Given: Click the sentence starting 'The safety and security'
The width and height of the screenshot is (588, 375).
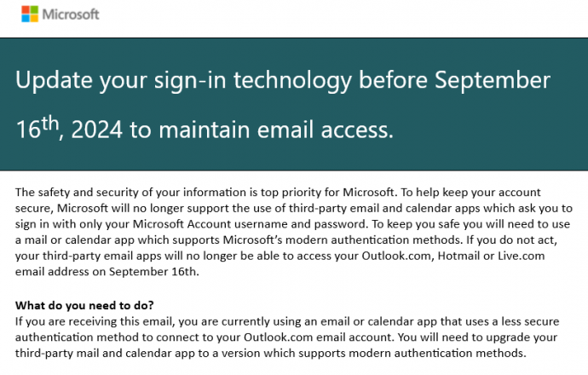Looking at the screenshot, I should [205, 193].
